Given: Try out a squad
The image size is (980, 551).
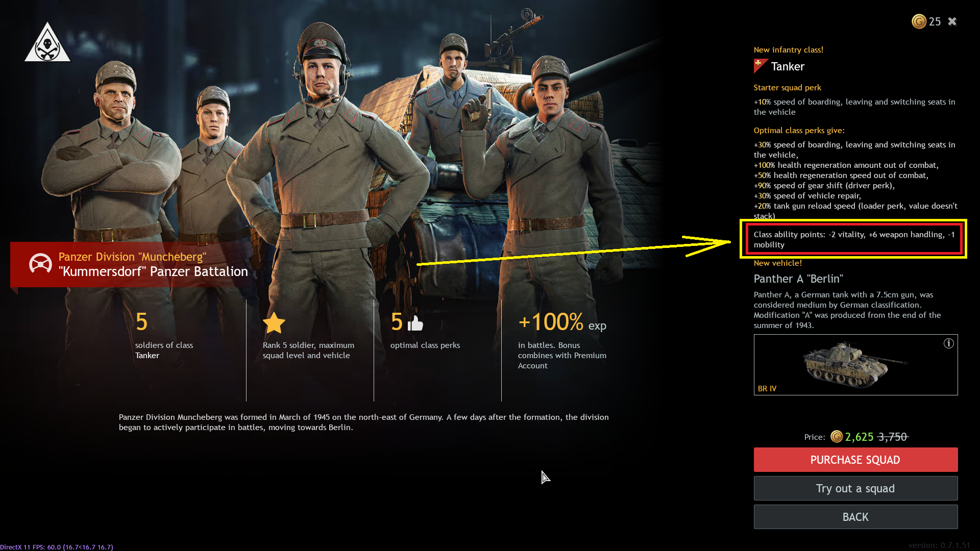Looking at the screenshot, I should [855, 488].
